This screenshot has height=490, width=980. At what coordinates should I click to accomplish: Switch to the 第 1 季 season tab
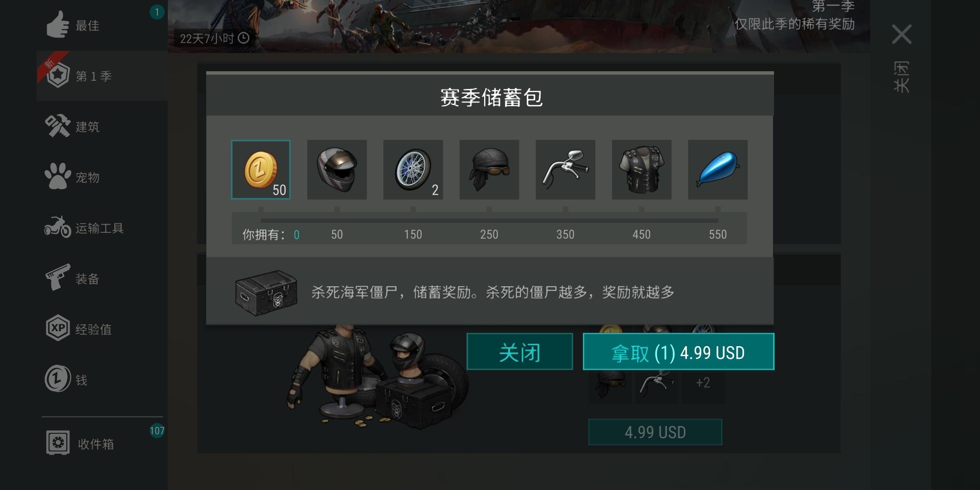click(x=102, y=76)
